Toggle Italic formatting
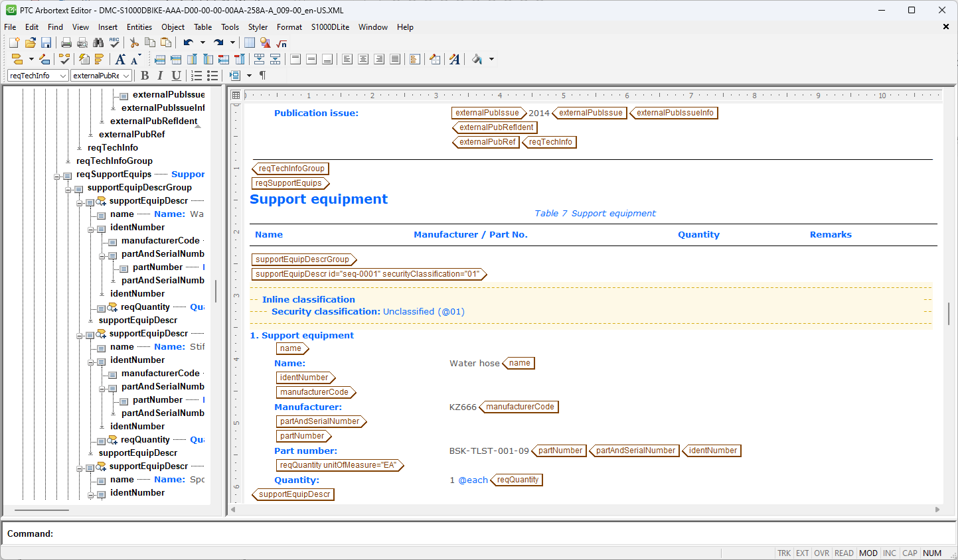The height and width of the screenshot is (560, 958). pyautogui.click(x=160, y=76)
